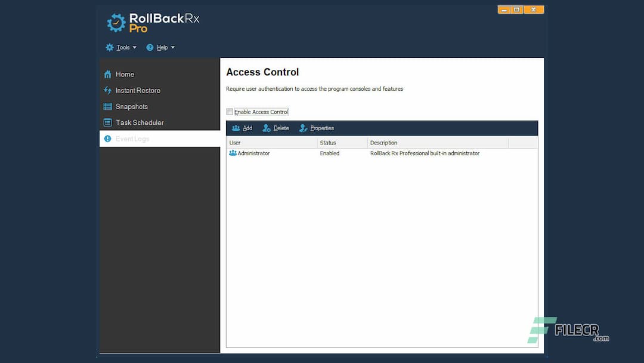Click the Delete button on the toolbar

(275, 128)
